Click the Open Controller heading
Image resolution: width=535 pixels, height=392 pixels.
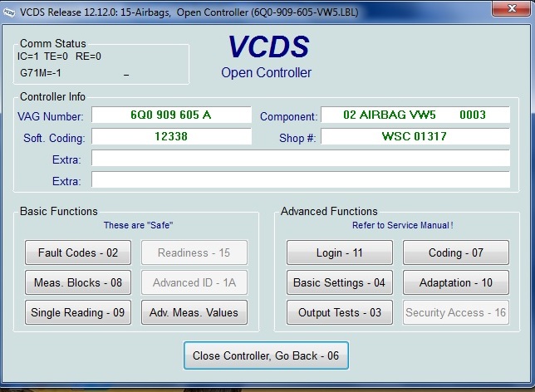click(266, 72)
